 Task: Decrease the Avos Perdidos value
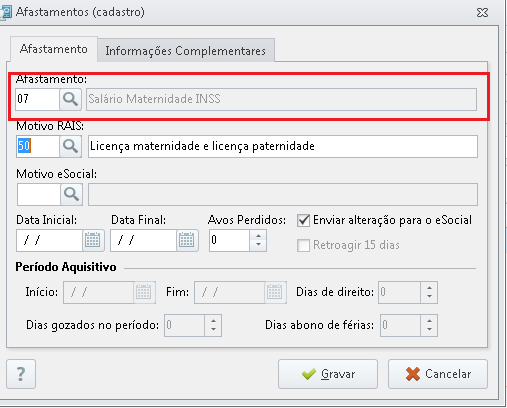tap(258, 245)
